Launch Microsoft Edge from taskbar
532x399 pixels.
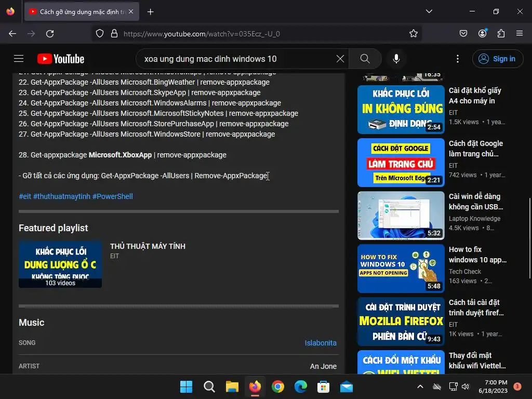pyautogui.click(x=301, y=387)
